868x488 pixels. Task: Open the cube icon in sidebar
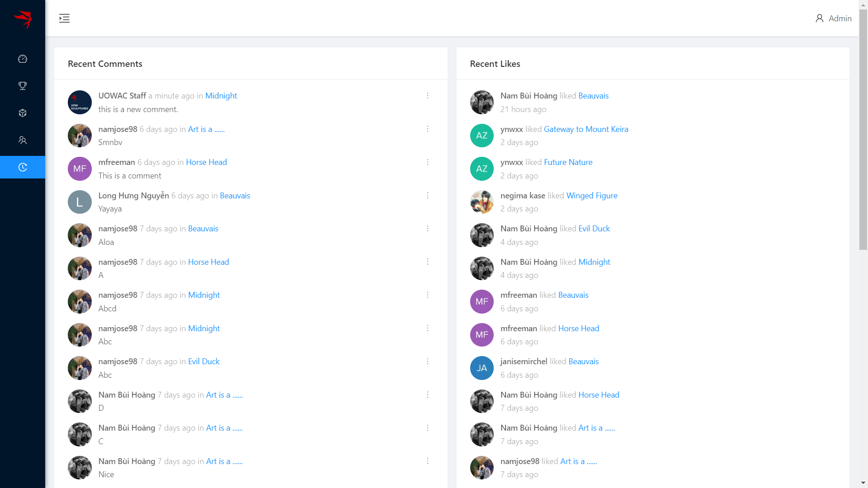(x=23, y=113)
